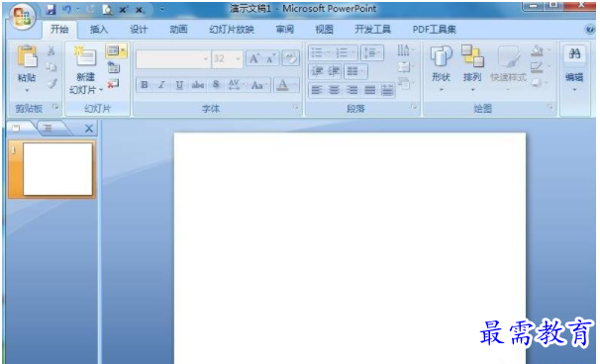Screen dimensions: 600x364
Task: Click the 粘贴 paste button
Action: tap(27, 57)
